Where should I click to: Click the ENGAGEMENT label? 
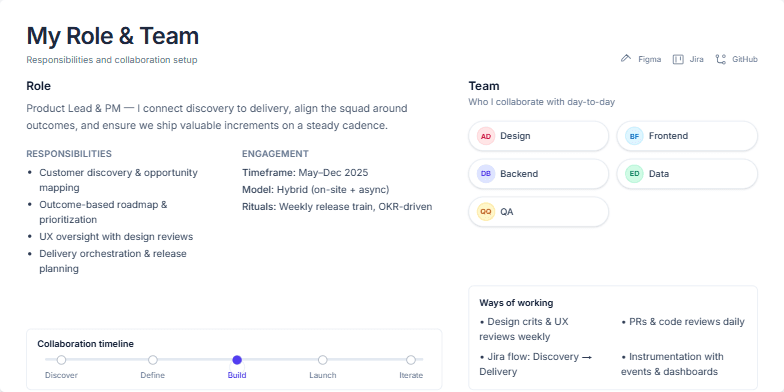(276, 154)
